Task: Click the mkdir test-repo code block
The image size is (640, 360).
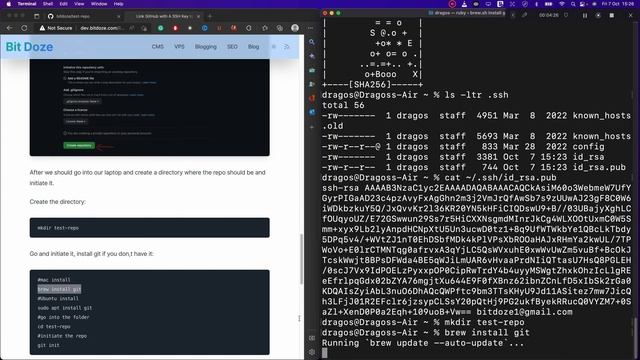Action: click(x=149, y=228)
